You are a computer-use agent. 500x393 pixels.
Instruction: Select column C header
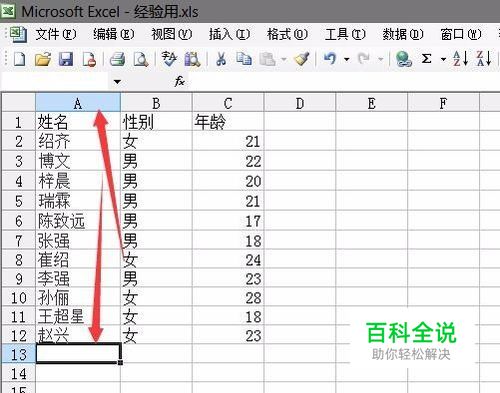click(228, 103)
